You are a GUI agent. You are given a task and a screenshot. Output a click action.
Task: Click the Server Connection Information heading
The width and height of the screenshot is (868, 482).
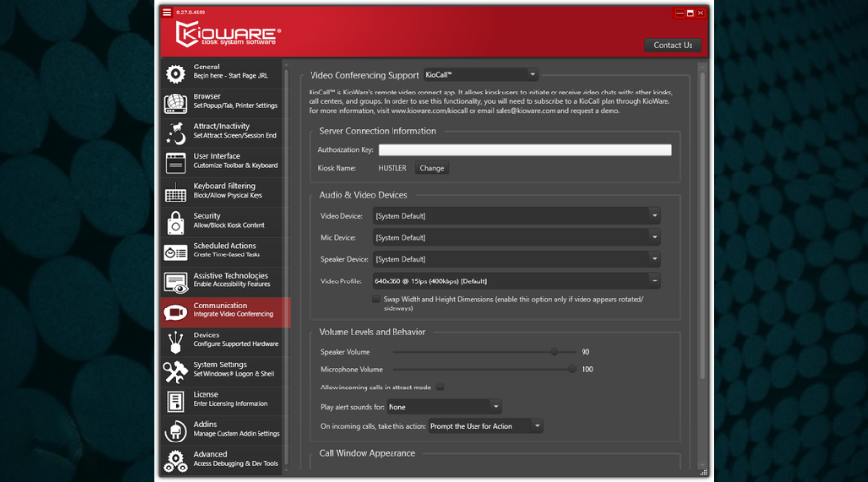coord(377,131)
